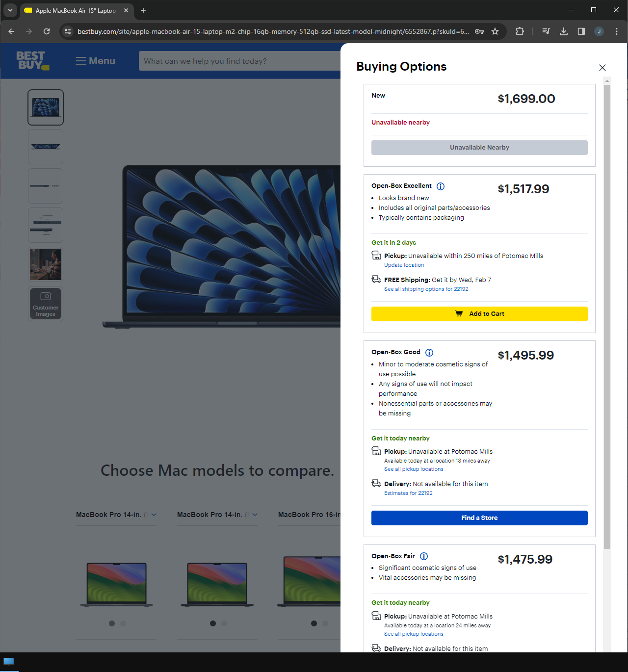The image size is (628, 672).
Task: Select the lifestyle photo thumbnail with person
Action: 46,264
